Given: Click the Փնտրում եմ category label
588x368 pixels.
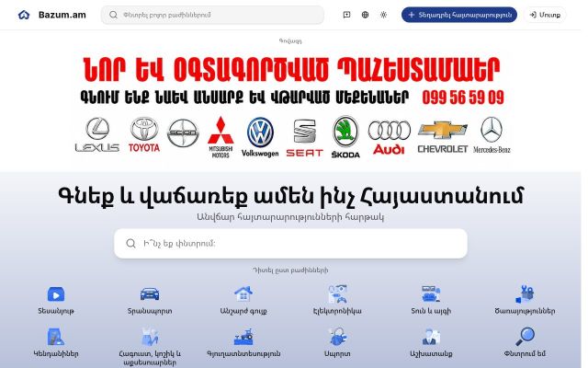Looking at the screenshot, I should pyautogui.click(x=525, y=353).
